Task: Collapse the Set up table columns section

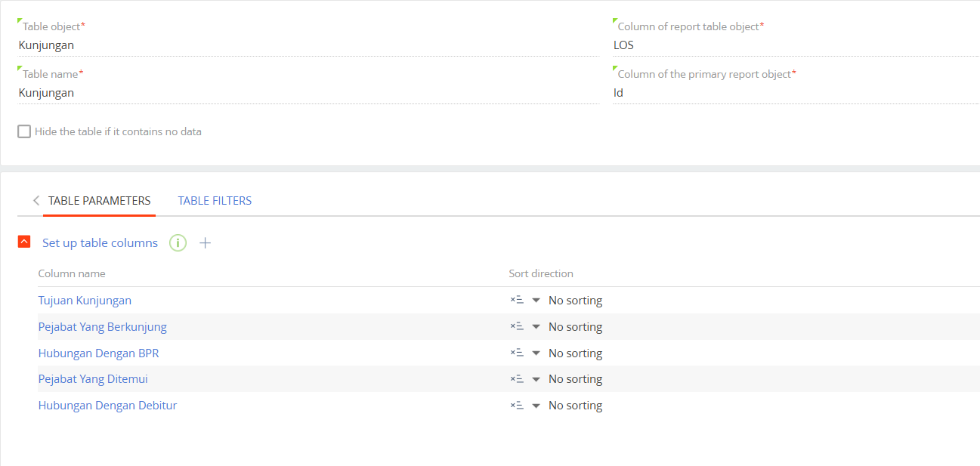Action: (24, 242)
